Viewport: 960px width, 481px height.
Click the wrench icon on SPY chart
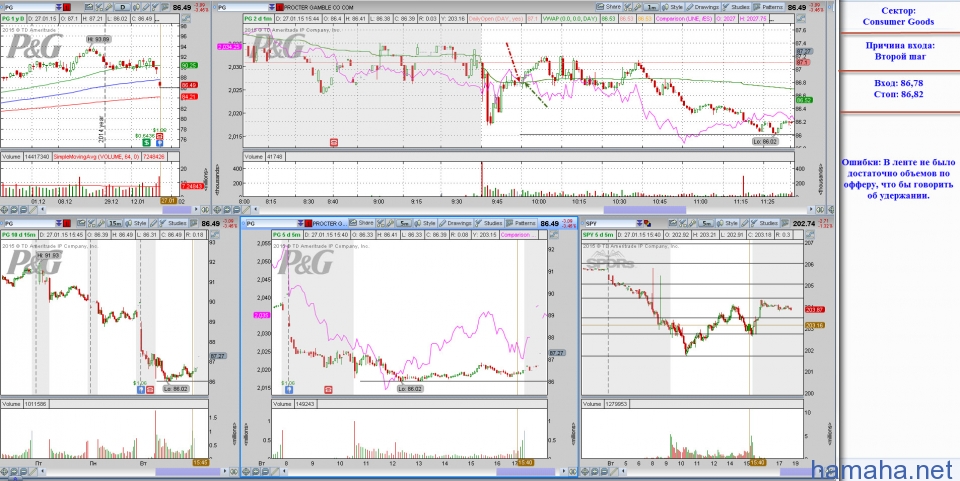pyautogui.click(x=692, y=223)
